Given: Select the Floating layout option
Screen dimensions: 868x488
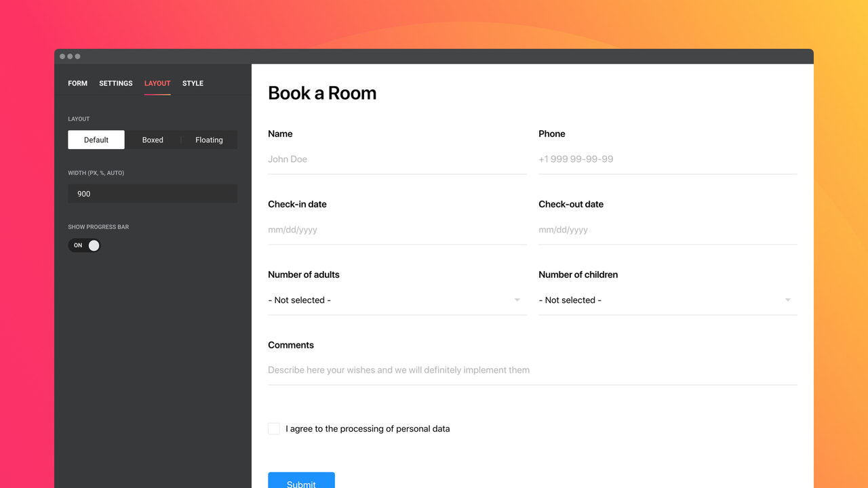Looking at the screenshot, I should click(209, 140).
